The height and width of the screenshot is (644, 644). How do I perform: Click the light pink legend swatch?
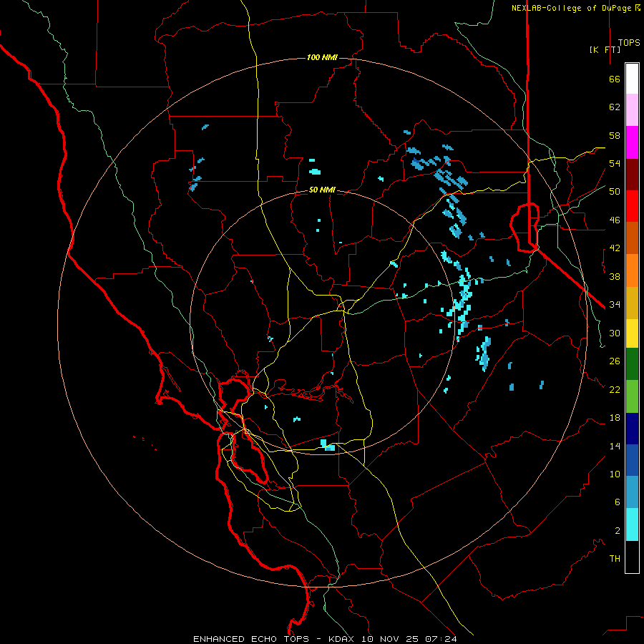[x=632, y=110]
